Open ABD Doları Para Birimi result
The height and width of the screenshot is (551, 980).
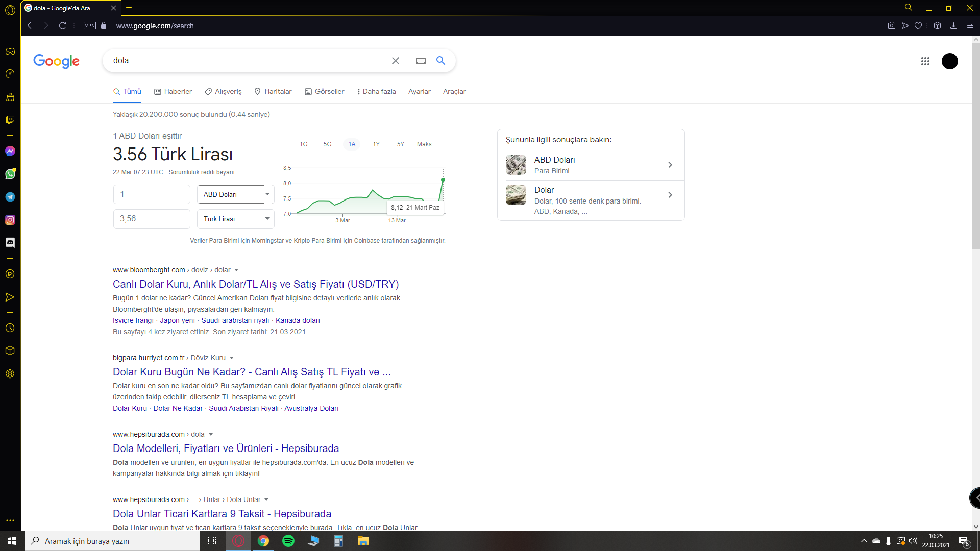pyautogui.click(x=591, y=165)
